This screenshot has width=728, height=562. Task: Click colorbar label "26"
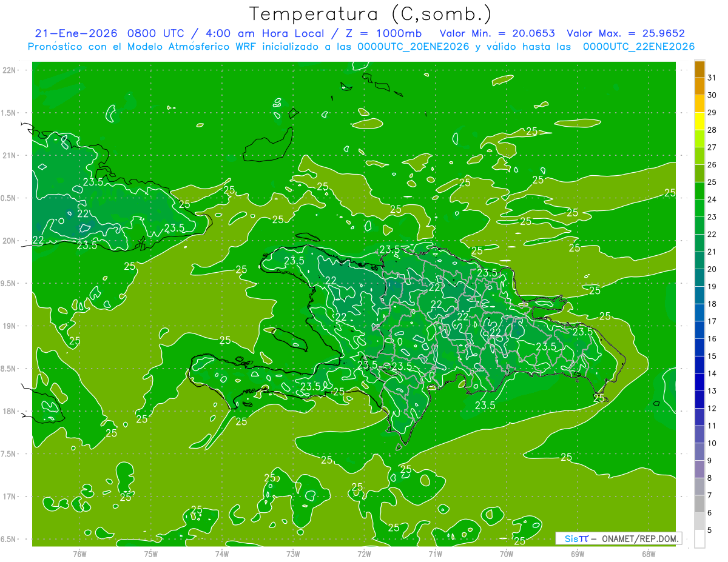tap(712, 165)
